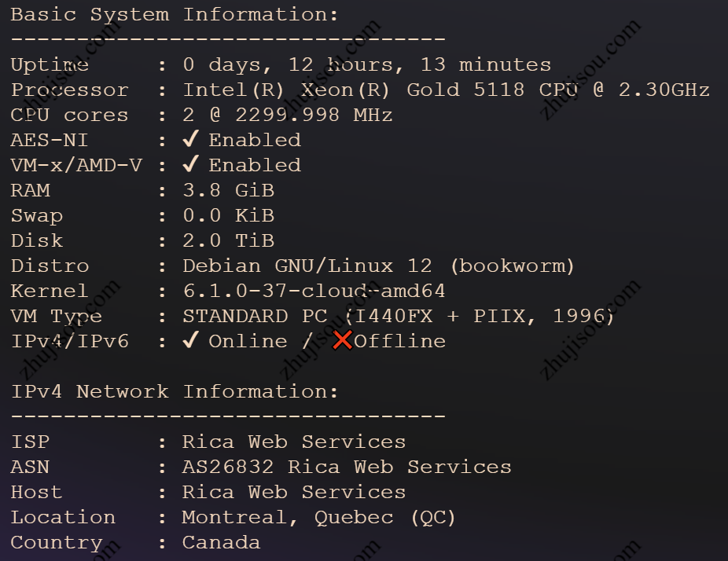Select the location "Montreal, Quebec (QC)"
Image resolution: width=728 pixels, height=561 pixels.
click(x=318, y=517)
